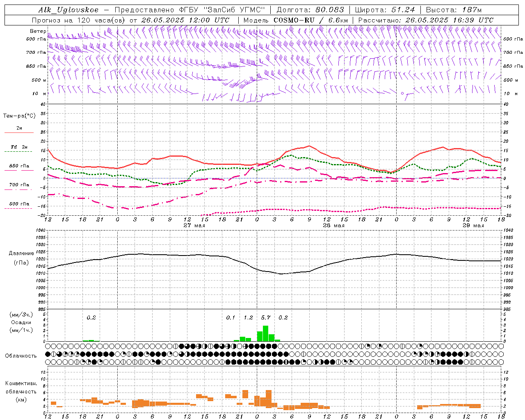Click the "700 гПа" temperature legend entry
This screenshot has width=525, height=420.
[x=19, y=185]
